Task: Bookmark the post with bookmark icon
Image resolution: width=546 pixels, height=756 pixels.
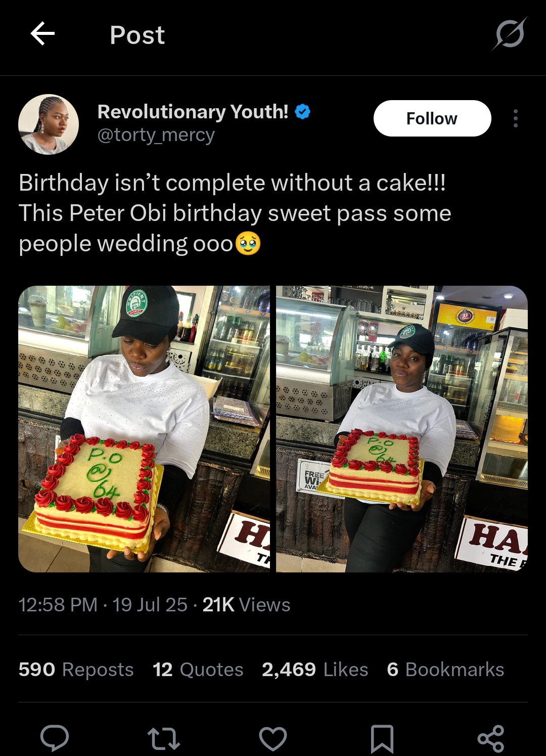Action: [x=382, y=738]
